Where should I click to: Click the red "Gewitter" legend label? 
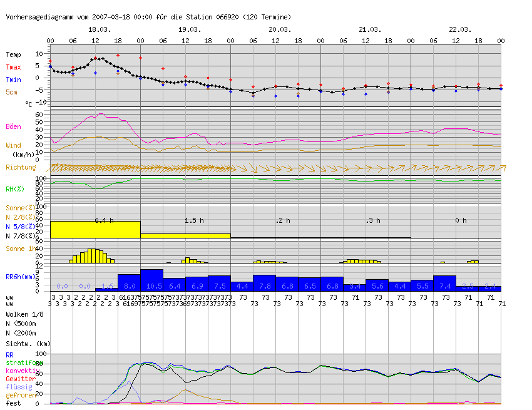[x=21, y=379]
